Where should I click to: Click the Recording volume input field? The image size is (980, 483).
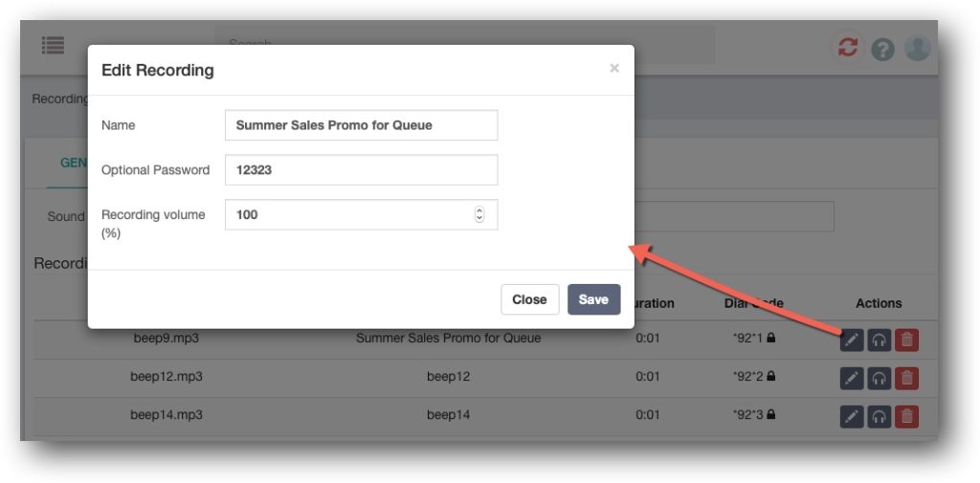(361, 214)
